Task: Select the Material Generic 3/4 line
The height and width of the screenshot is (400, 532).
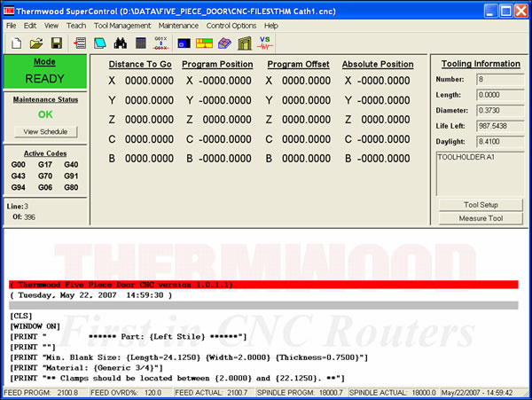Action: (x=87, y=368)
